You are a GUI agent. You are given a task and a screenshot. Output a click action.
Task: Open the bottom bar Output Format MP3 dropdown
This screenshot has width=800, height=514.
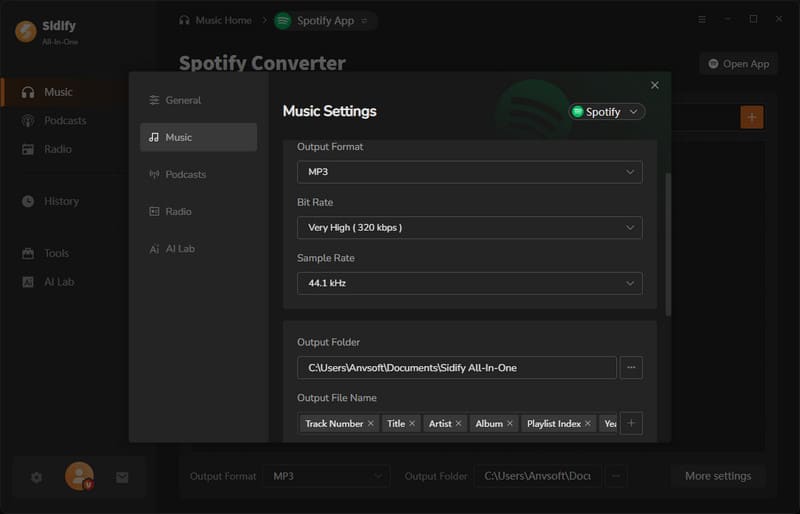click(327, 476)
